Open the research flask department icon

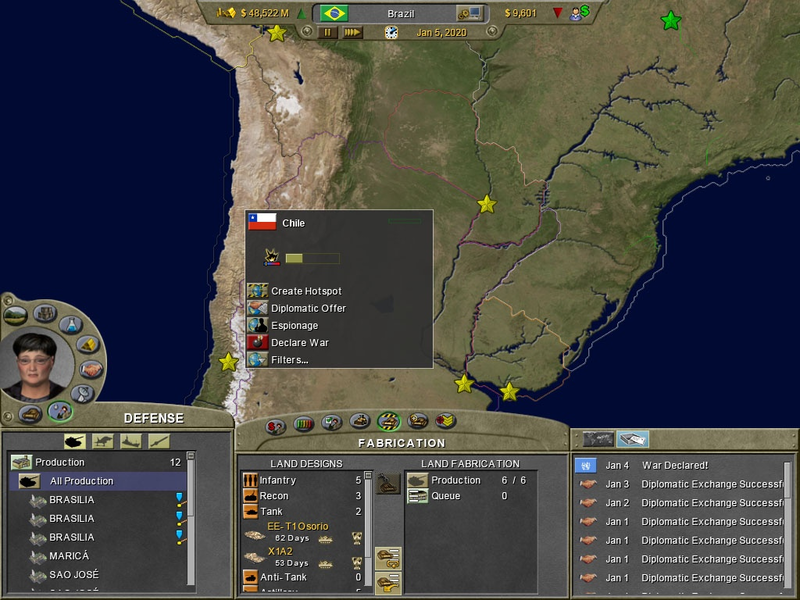coord(71,324)
